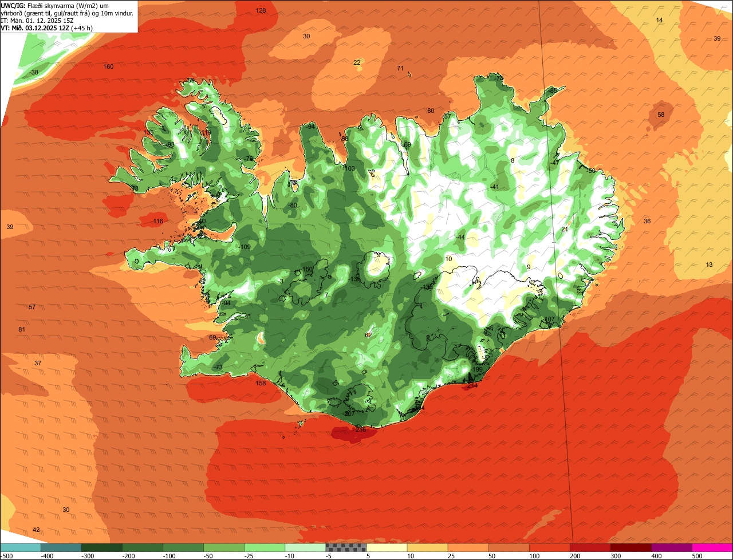This screenshot has width=733, height=560.
Task: Click the checkered -5 to 5 legend swatch
Action: pyautogui.click(x=345, y=548)
